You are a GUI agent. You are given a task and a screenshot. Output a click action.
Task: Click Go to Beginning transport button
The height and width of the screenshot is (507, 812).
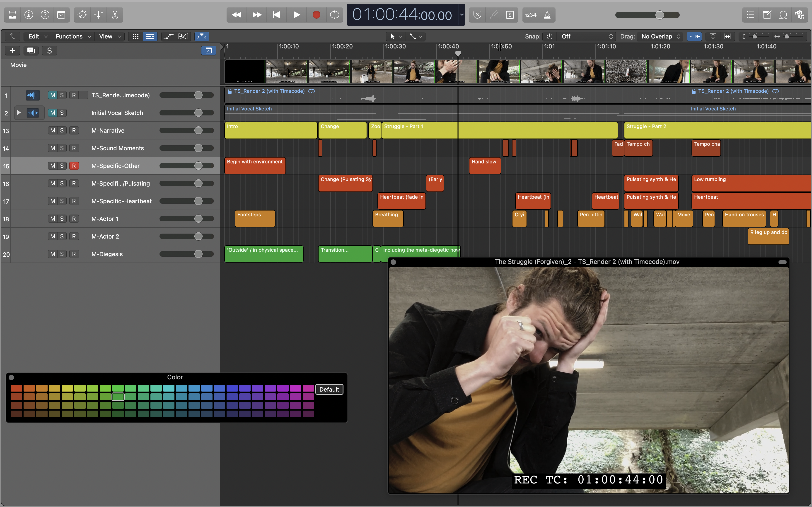click(x=276, y=15)
